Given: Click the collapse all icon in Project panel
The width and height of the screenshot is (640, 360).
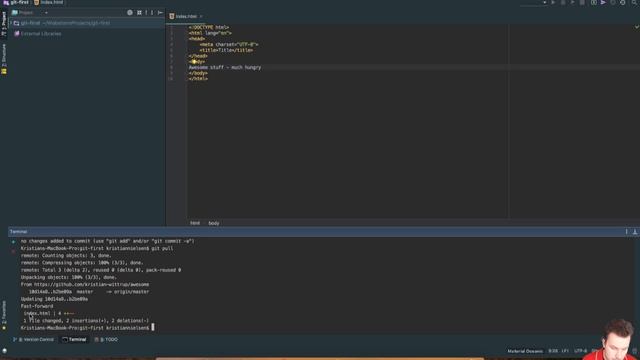Looking at the screenshot, I should pos(139,13).
